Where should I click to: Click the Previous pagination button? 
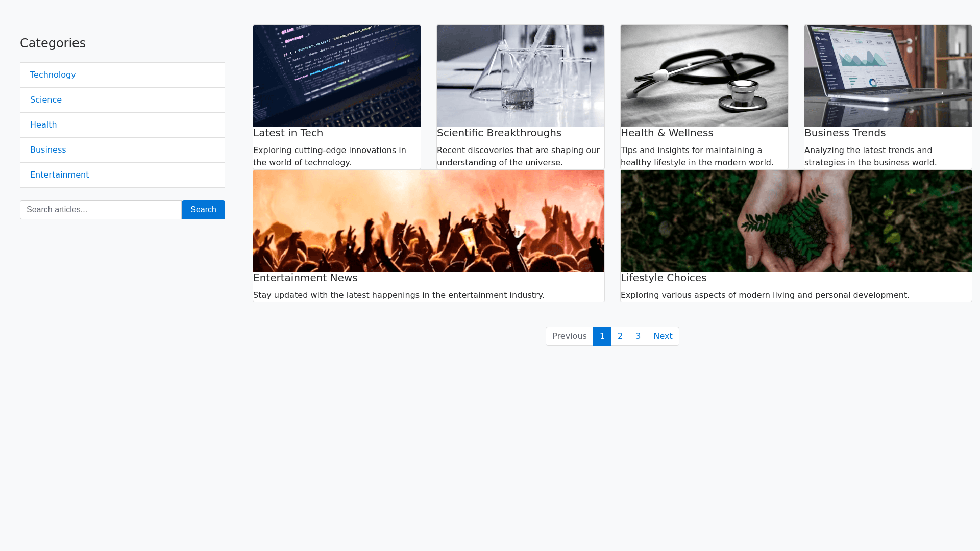coord(569,336)
